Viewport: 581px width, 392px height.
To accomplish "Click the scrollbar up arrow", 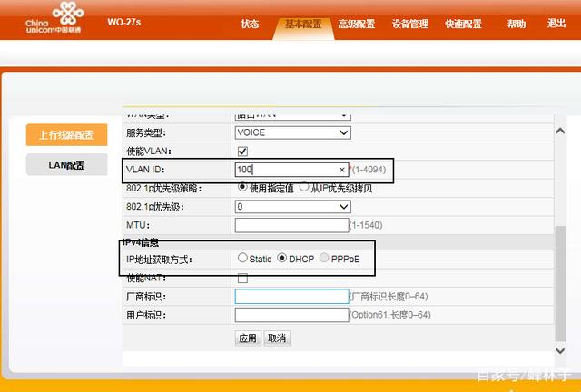I will pyautogui.click(x=560, y=131).
